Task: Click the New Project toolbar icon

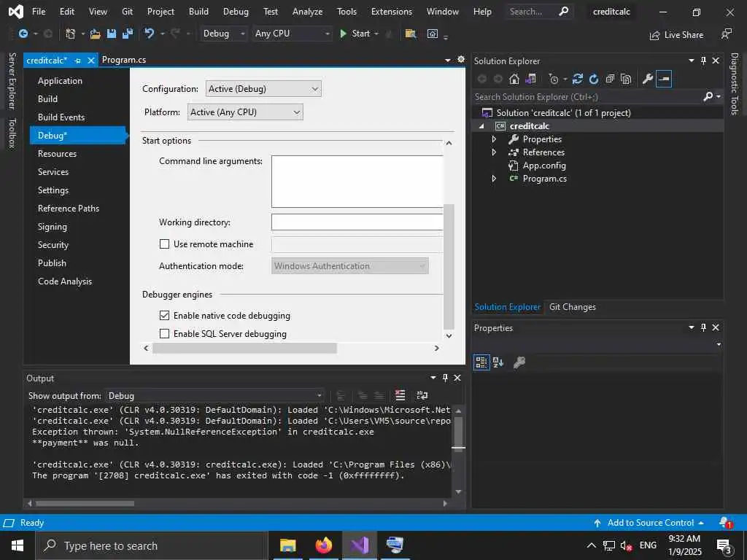Action: pos(71,34)
